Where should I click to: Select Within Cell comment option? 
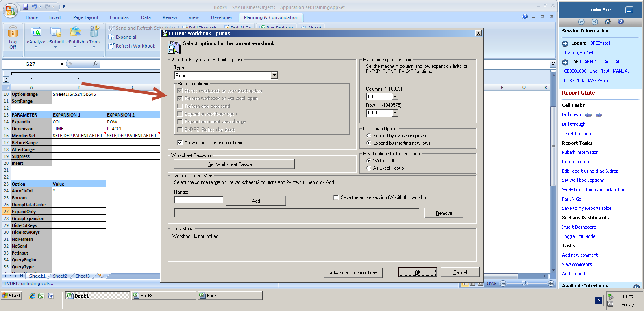click(369, 161)
